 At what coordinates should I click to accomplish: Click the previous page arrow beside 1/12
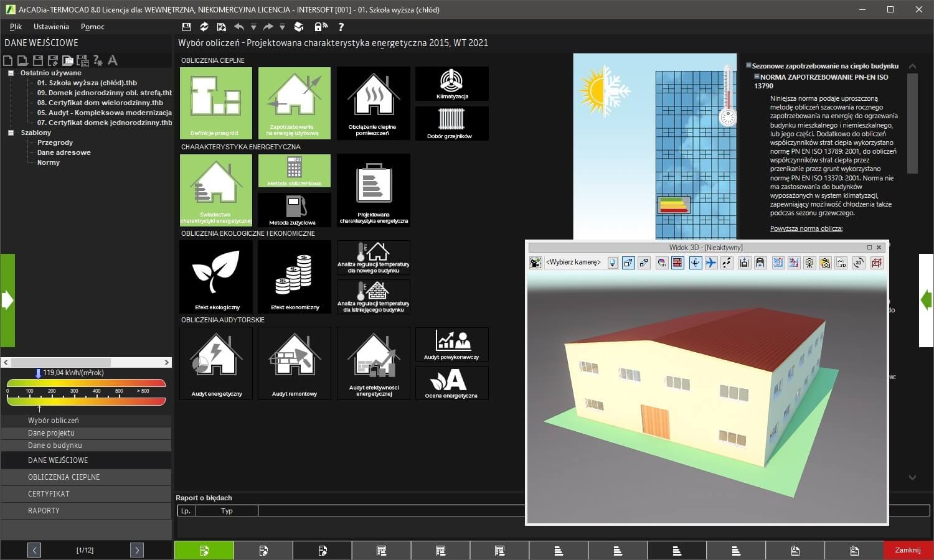(x=34, y=550)
